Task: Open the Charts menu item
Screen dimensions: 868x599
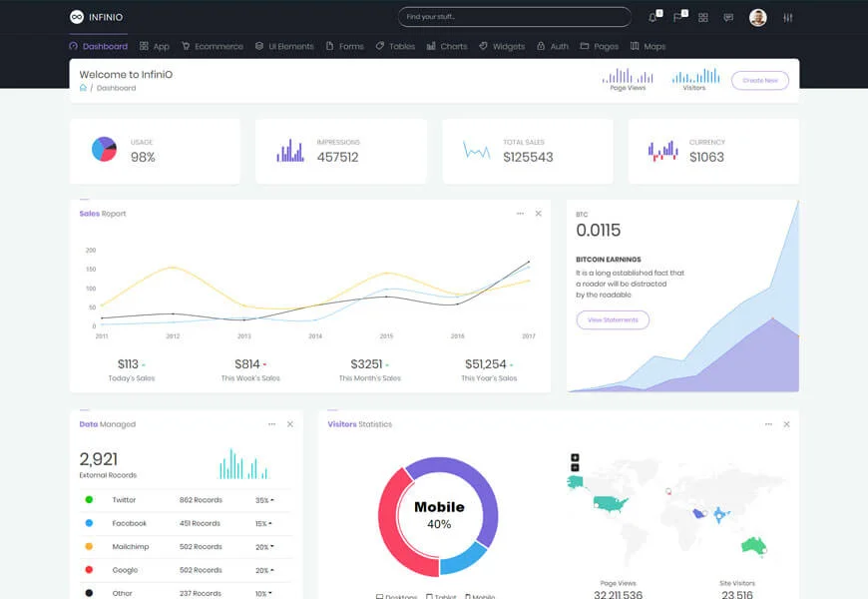Action: click(447, 46)
